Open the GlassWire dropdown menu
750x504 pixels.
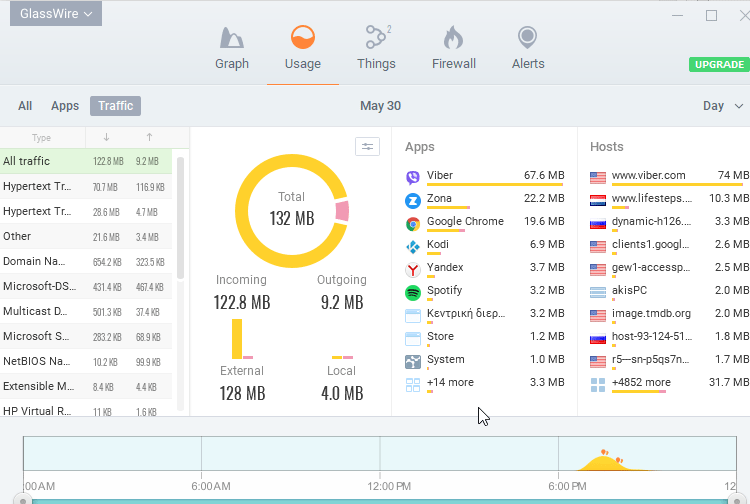point(55,13)
